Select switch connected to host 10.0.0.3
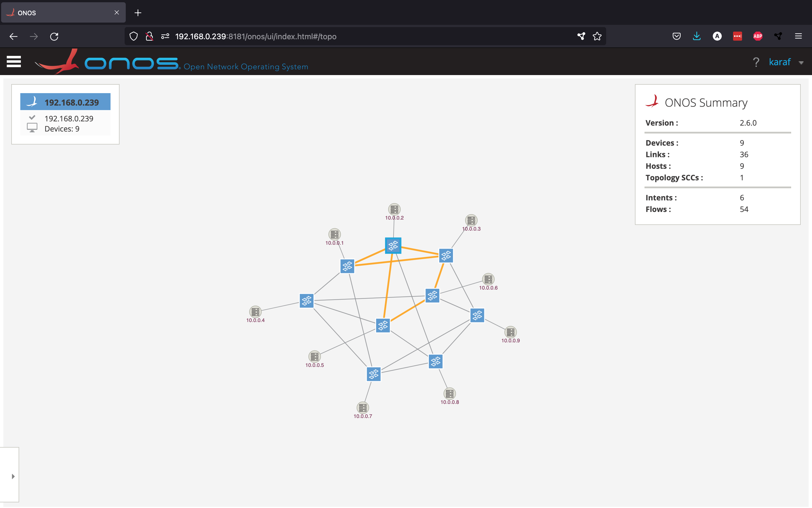The width and height of the screenshot is (812, 508). click(x=446, y=256)
